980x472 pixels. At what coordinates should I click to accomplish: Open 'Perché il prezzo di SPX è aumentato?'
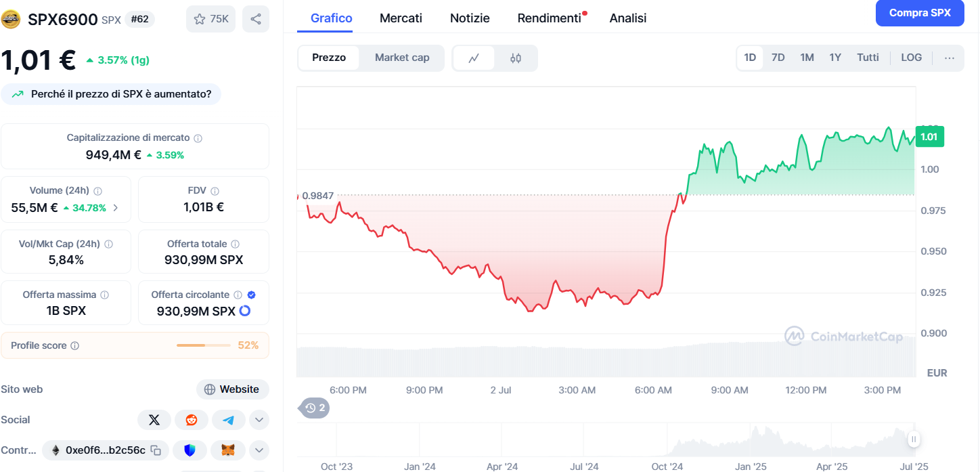[111, 94]
